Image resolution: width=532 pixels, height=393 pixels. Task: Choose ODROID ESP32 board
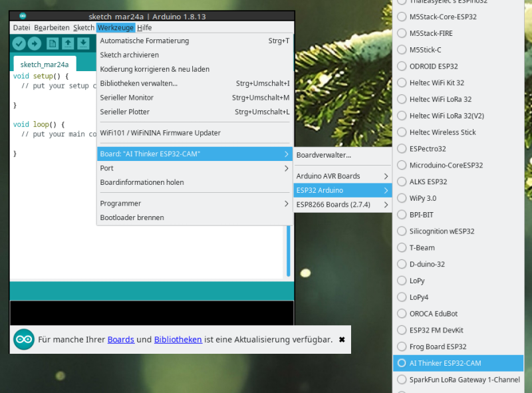(x=458, y=66)
